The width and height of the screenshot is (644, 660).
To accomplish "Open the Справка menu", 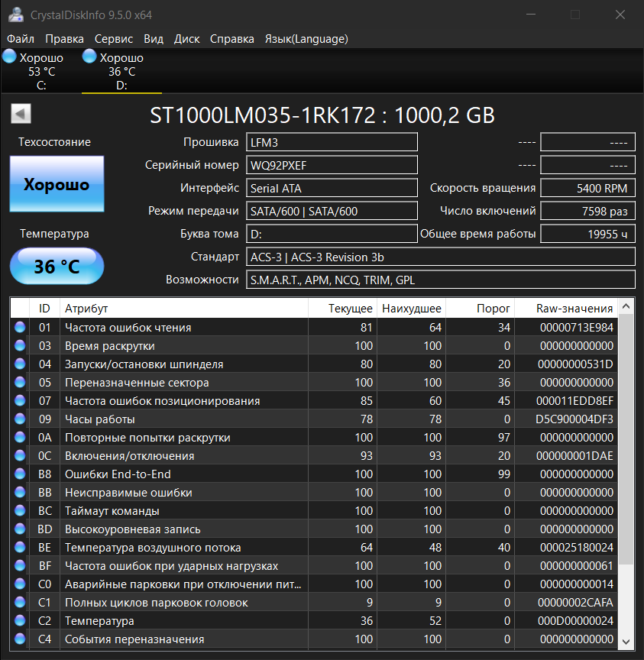I will [x=232, y=39].
